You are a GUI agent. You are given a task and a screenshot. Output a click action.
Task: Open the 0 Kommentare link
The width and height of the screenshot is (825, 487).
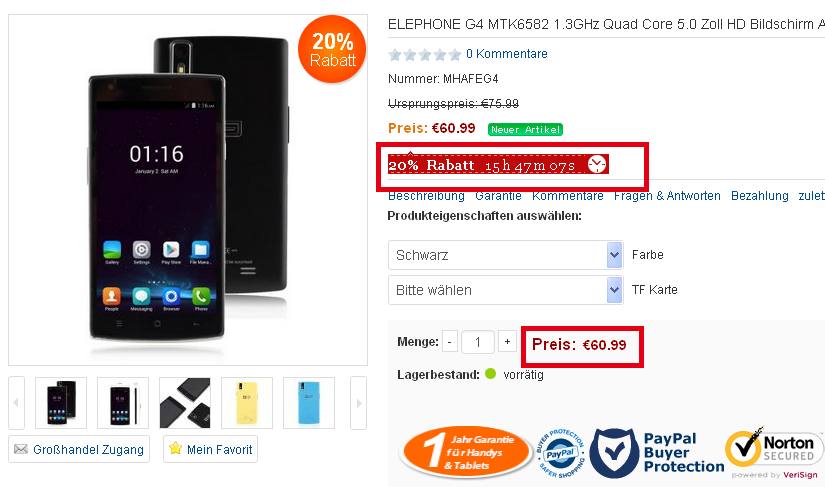click(507, 54)
